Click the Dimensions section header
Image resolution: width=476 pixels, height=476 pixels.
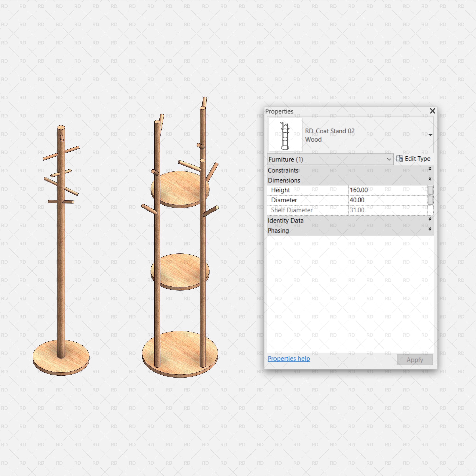pyautogui.click(x=284, y=180)
